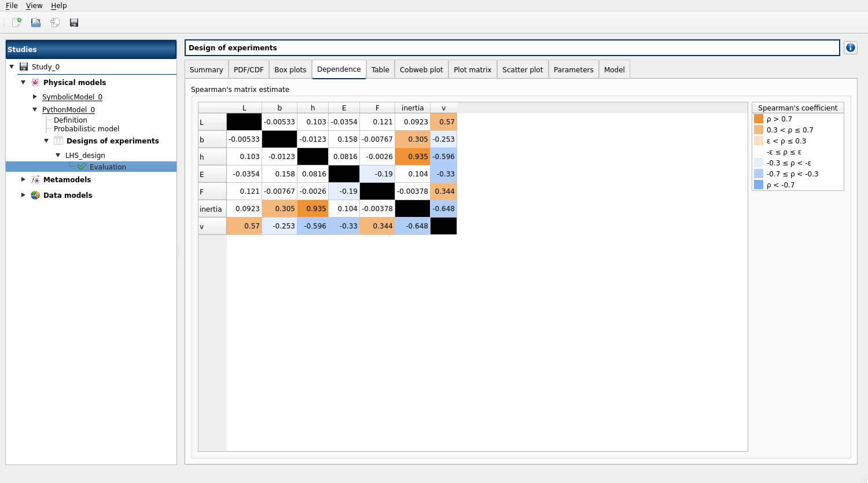Open the File menu
This screenshot has height=483, width=868.
pos(12,5)
